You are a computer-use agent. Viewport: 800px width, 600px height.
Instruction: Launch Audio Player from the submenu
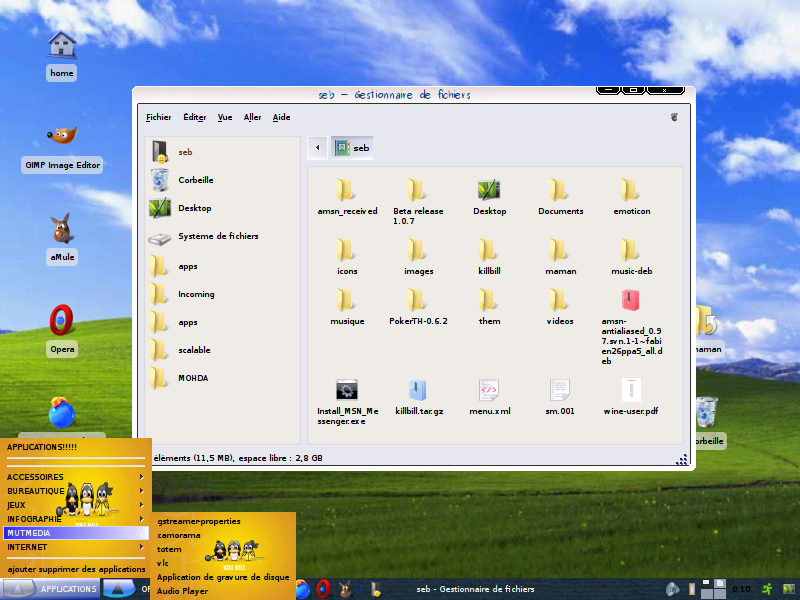click(x=223, y=591)
